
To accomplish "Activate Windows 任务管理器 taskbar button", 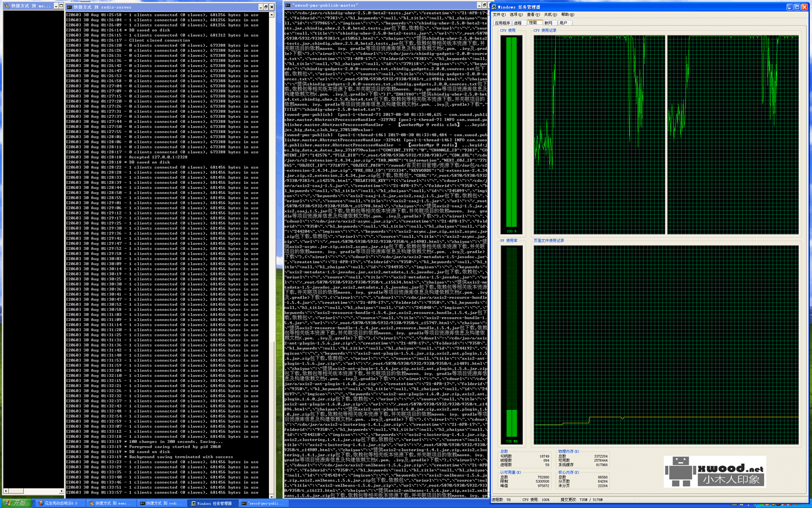I will [213, 503].
